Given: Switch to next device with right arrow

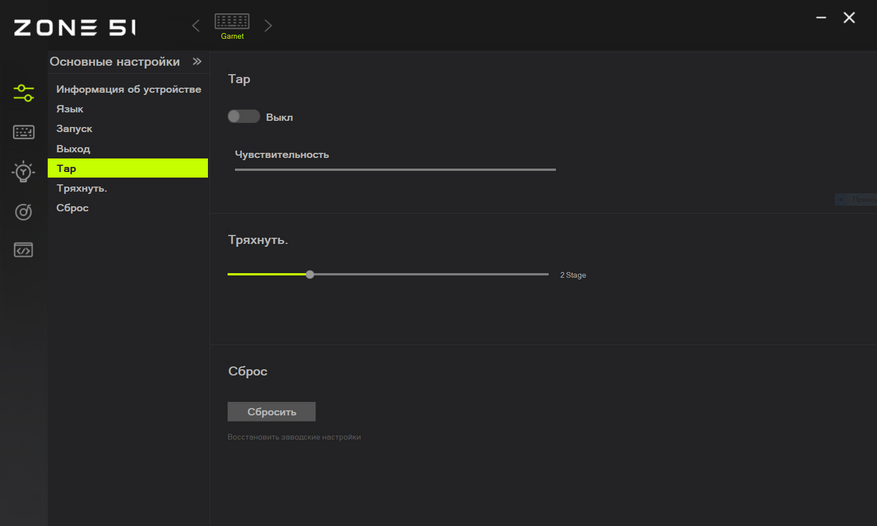Looking at the screenshot, I should tap(268, 26).
